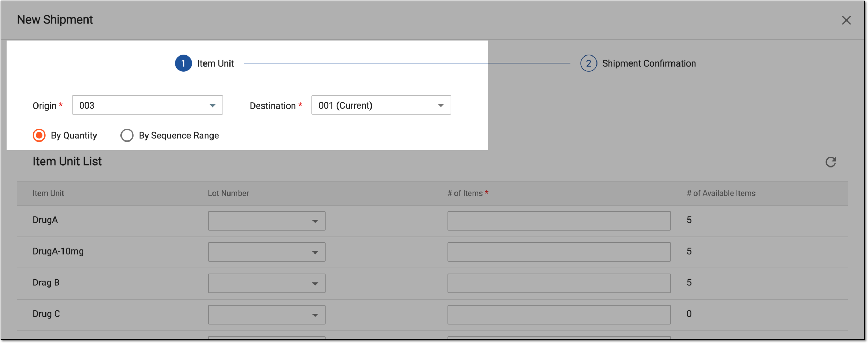Close the New Shipment dialog
Image resolution: width=868 pixels, height=343 pixels.
(846, 20)
